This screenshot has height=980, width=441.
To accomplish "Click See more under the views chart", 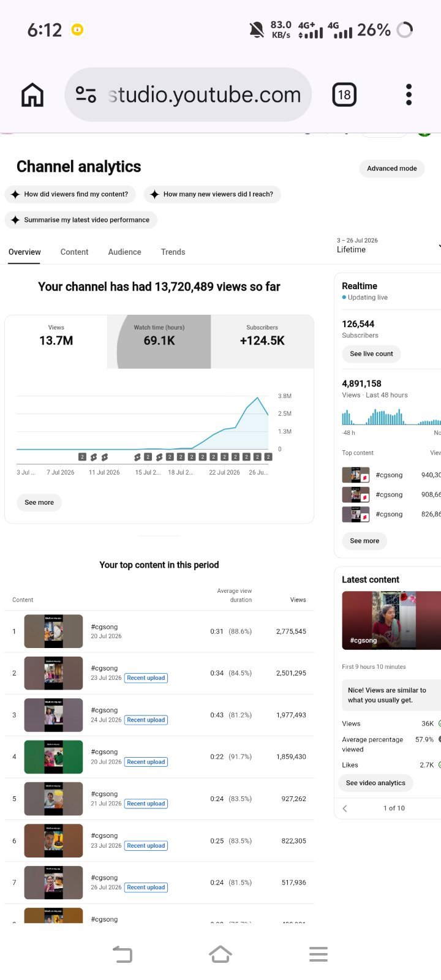I will coord(39,502).
